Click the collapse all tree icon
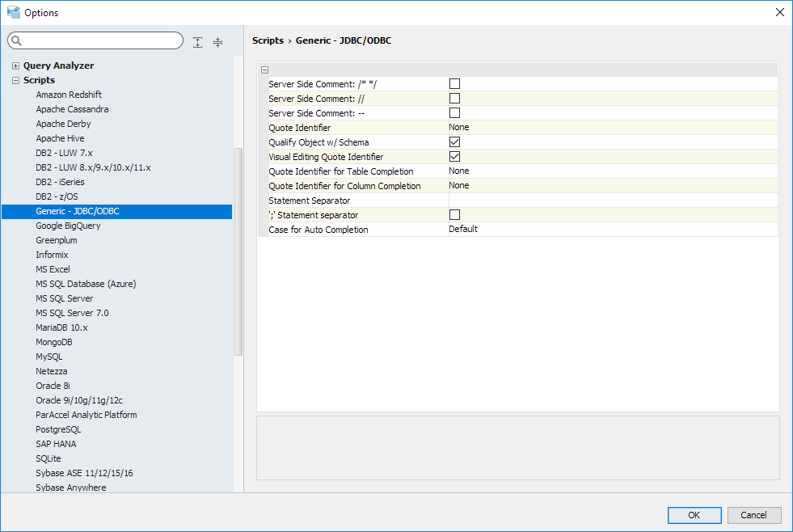This screenshot has width=793, height=532. point(217,42)
